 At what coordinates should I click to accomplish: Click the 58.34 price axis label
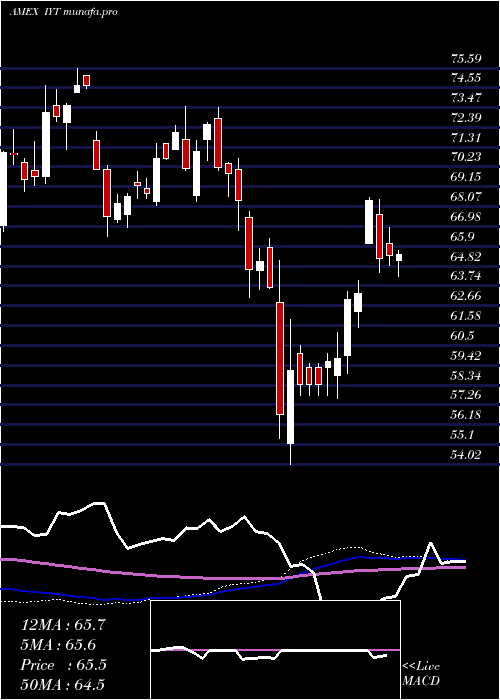coord(466,375)
